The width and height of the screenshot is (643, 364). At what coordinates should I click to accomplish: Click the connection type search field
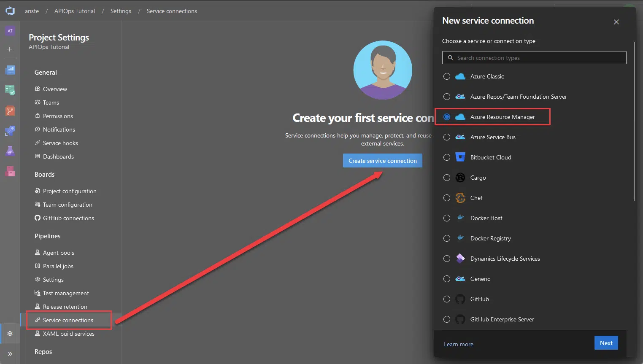pyautogui.click(x=534, y=57)
